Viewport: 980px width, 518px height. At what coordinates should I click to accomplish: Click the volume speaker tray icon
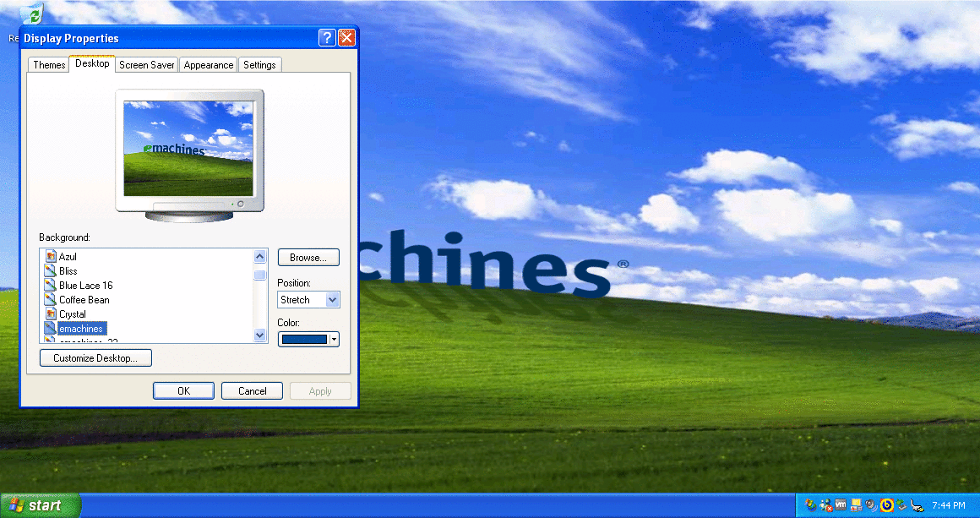pos(869,505)
